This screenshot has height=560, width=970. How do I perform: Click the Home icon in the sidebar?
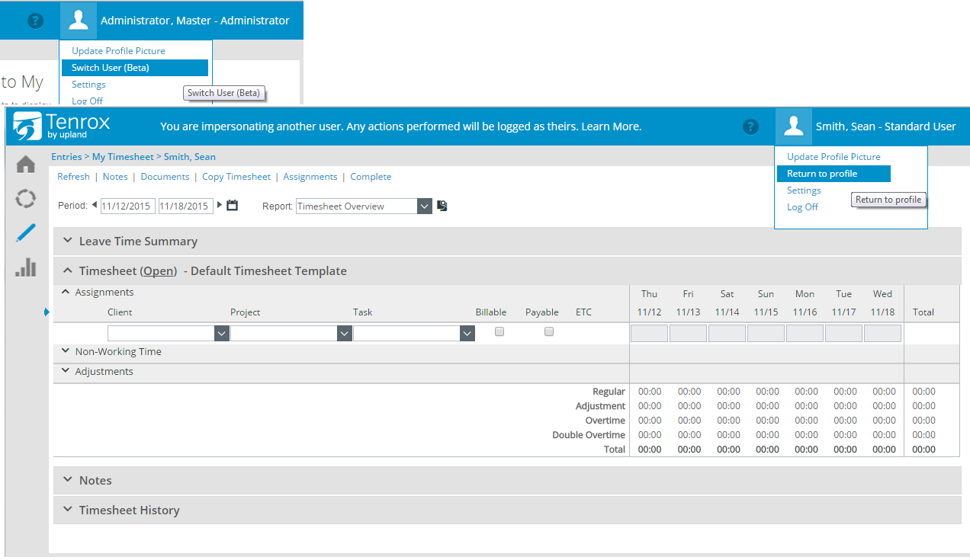[26, 165]
